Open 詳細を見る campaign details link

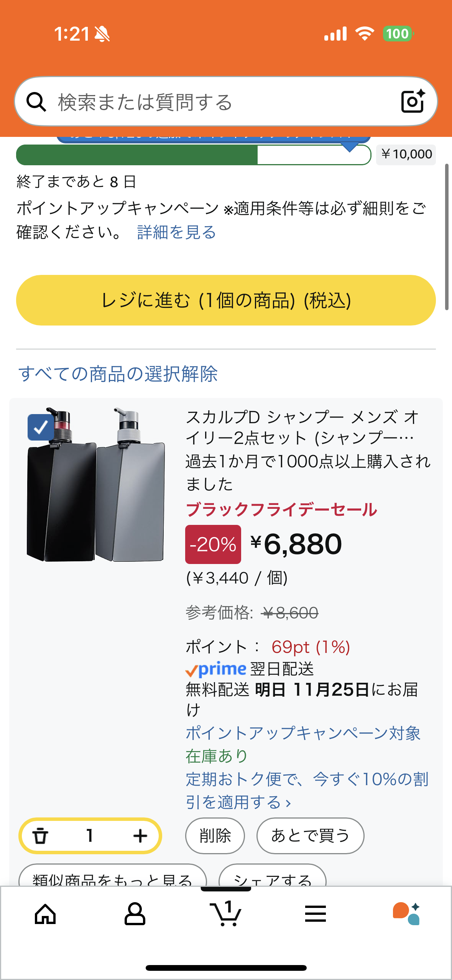[x=176, y=232]
